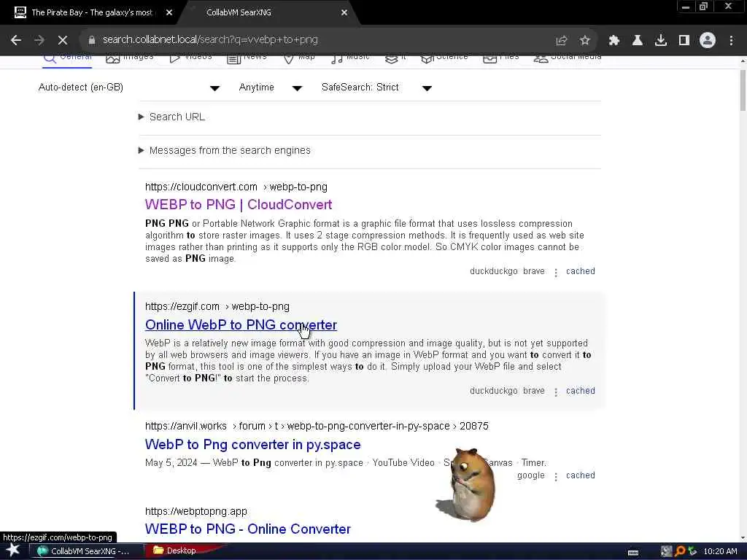Open cached copy of ezgif result
Image resolution: width=747 pixels, height=560 pixels.
tap(580, 391)
